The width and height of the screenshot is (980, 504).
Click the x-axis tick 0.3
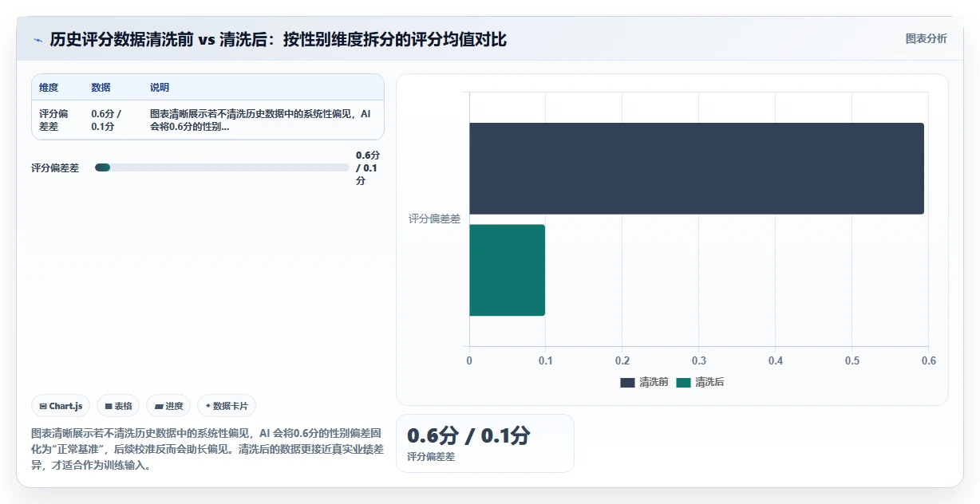(699, 361)
